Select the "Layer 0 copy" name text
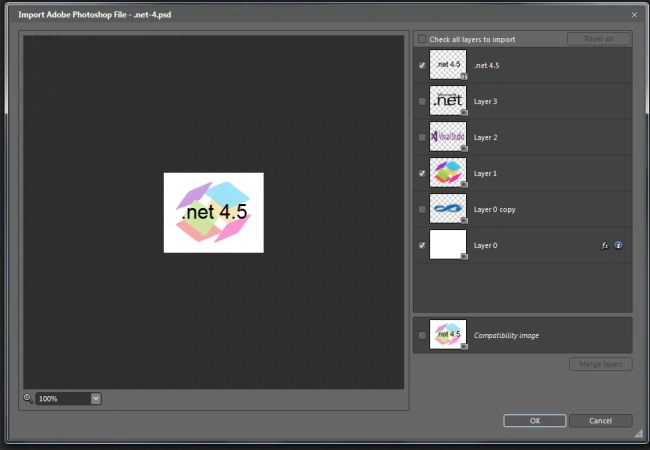The height and width of the screenshot is (450, 650). [x=495, y=210]
